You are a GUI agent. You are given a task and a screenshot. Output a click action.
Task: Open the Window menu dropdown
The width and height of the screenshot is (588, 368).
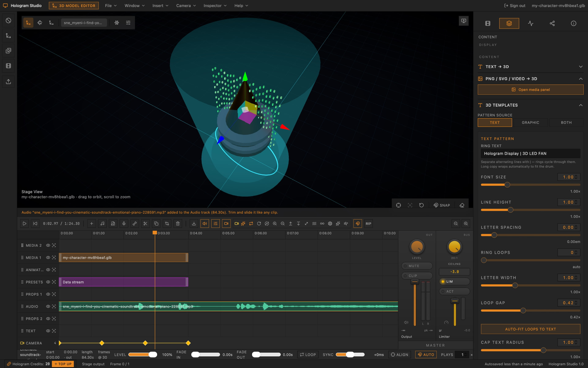(x=135, y=6)
